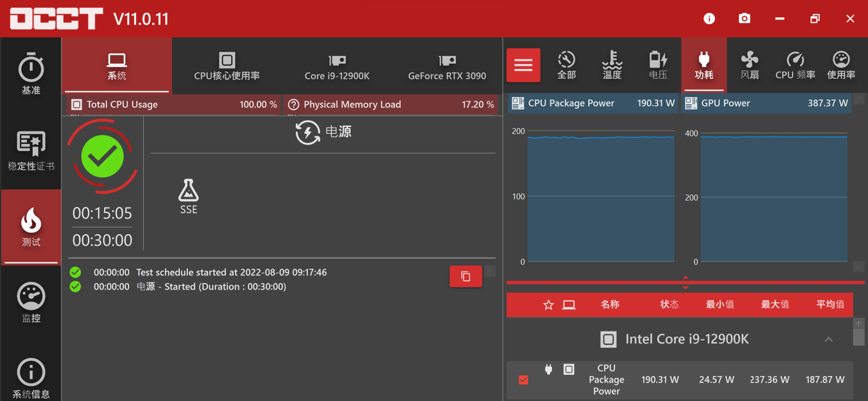
Task: Click the info icon in title bar
Action: [x=709, y=18]
